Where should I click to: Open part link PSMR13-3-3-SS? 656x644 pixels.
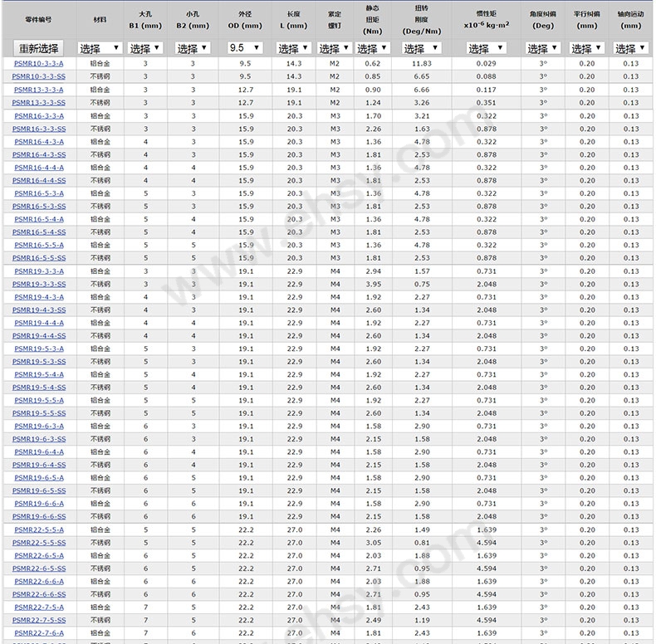[x=38, y=102]
